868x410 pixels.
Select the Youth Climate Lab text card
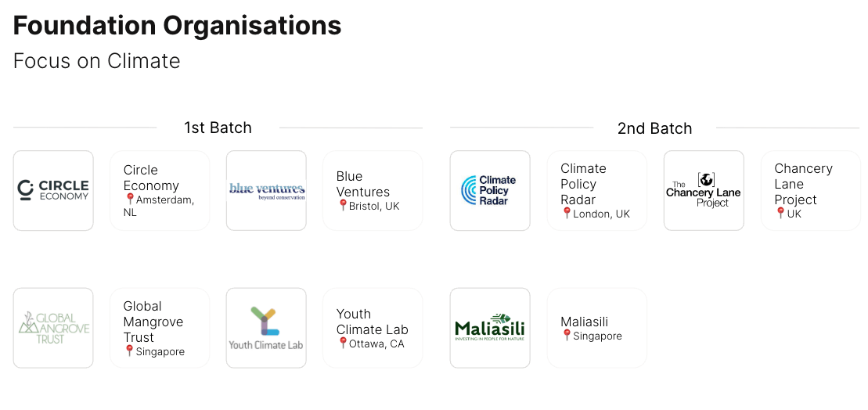tap(373, 328)
